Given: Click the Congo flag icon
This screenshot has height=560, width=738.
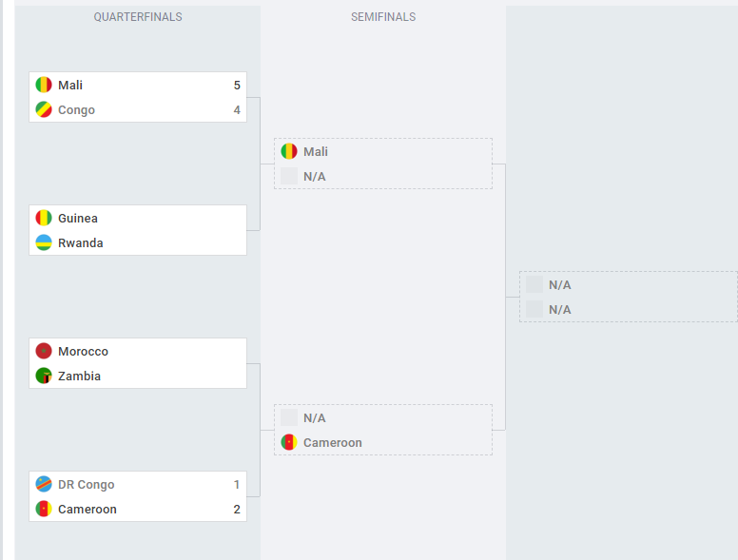Looking at the screenshot, I should (x=44, y=109).
